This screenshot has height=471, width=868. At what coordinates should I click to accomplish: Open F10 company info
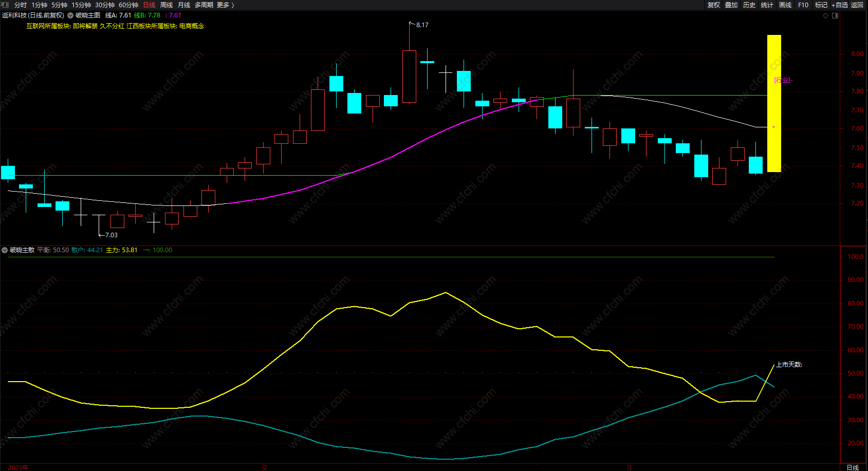803,5
